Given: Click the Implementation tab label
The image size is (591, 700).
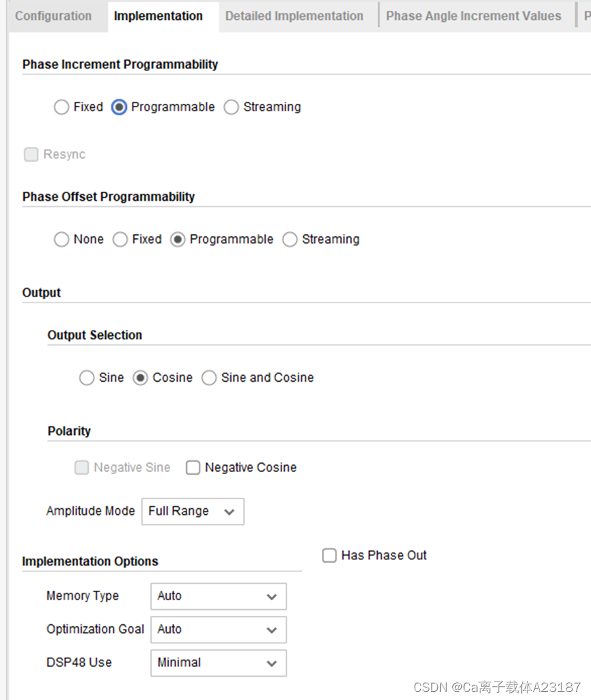Looking at the screenshot, I should pos(158,16).
